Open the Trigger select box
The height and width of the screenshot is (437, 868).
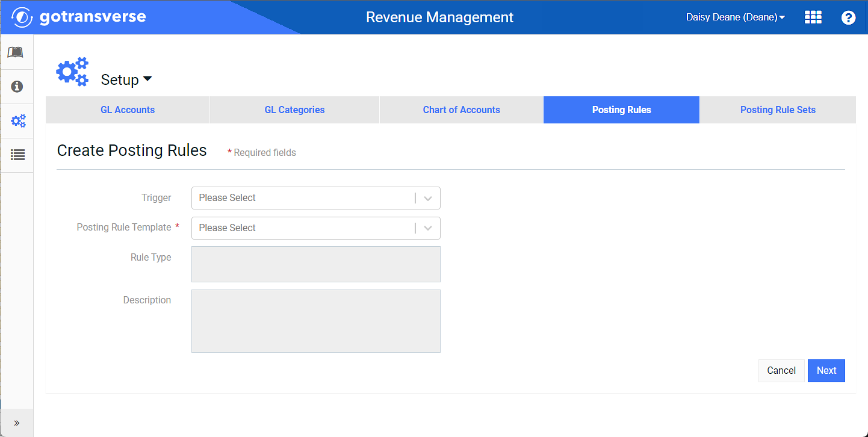(316, 198)
